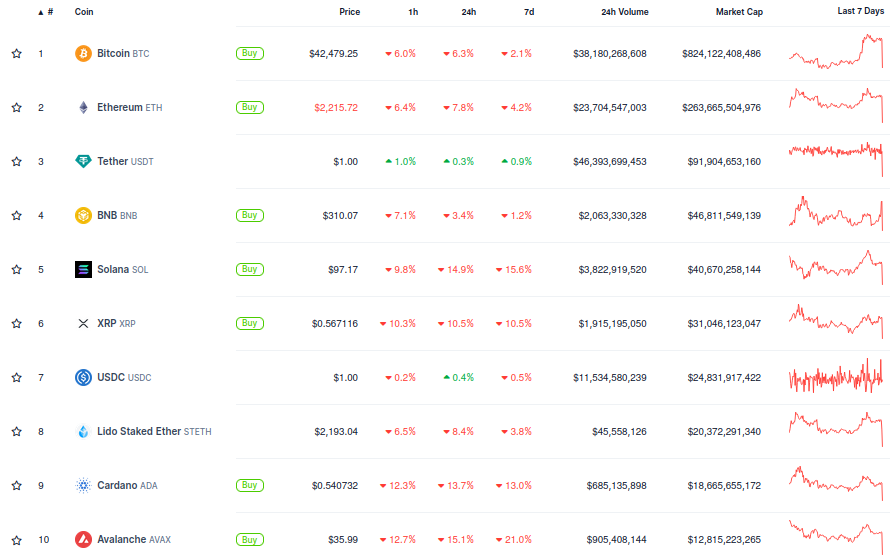Click XRP price $0.567116
This screenshot has height=560, width=895.
tap(335, 324)
